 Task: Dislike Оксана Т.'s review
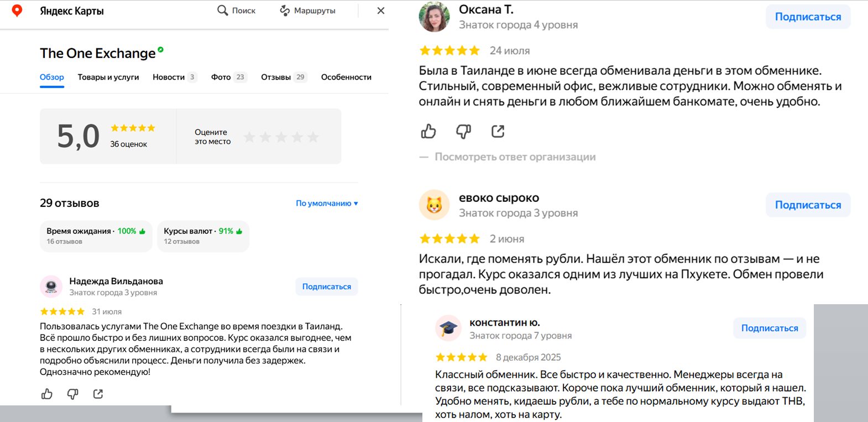pyautogui.click(x=463, y=131)
